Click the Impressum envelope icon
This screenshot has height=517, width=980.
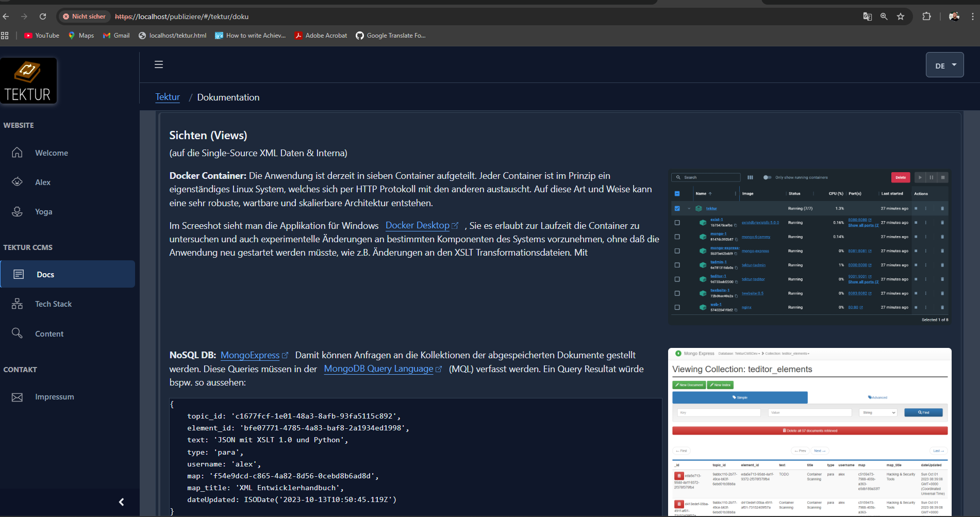coord(17,396)
